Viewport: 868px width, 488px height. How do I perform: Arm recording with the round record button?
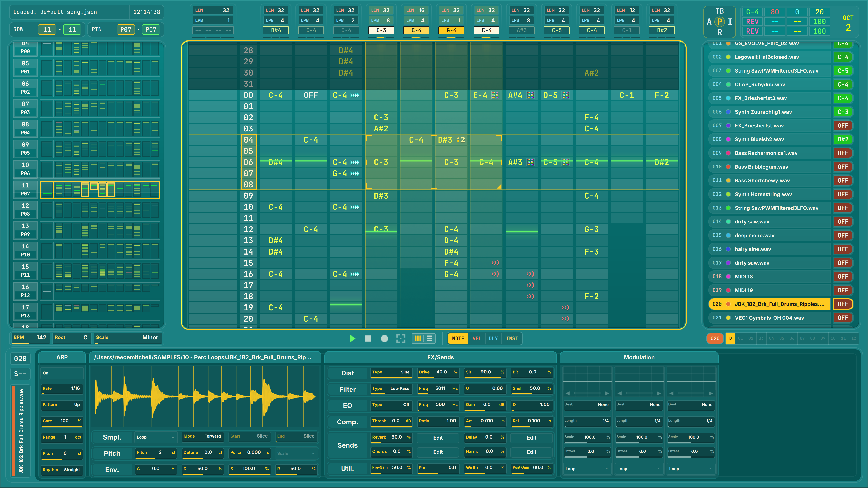[x=384, y=339]
